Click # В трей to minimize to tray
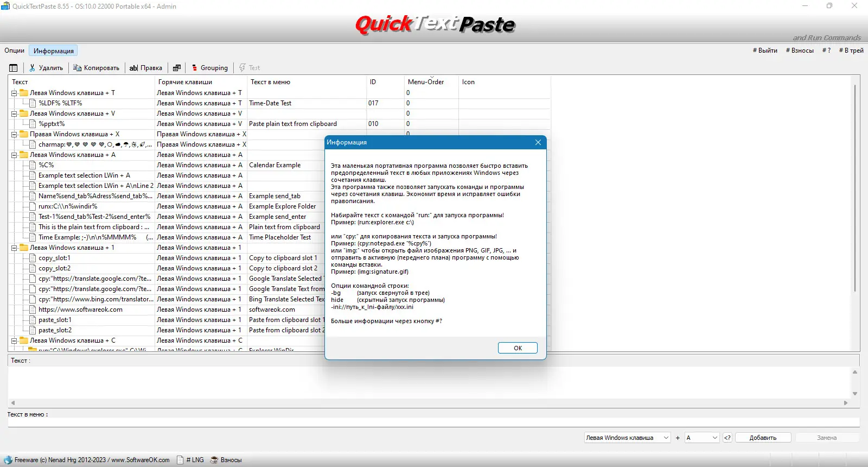Screen dimensions: 868x467 [x=851, y=51]
